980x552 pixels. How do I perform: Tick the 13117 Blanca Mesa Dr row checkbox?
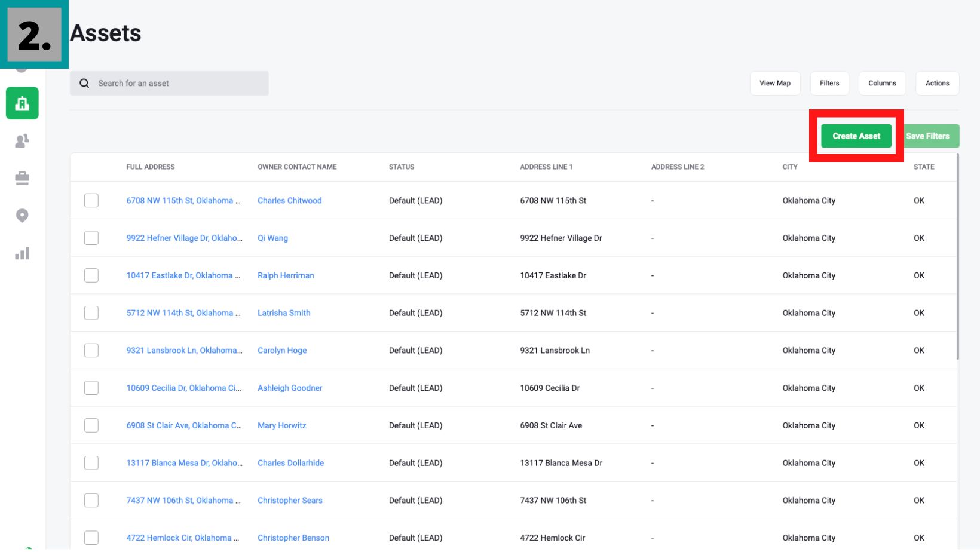(91, 463)
